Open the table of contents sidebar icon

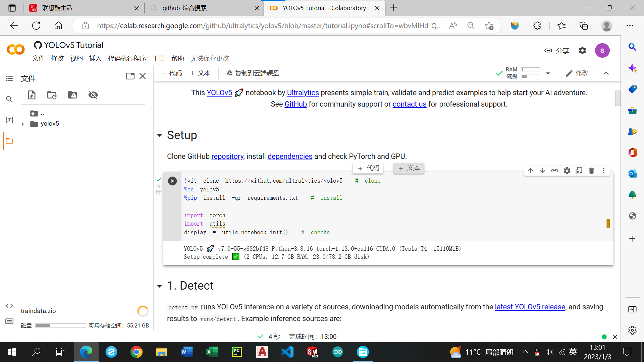point(9,78)
